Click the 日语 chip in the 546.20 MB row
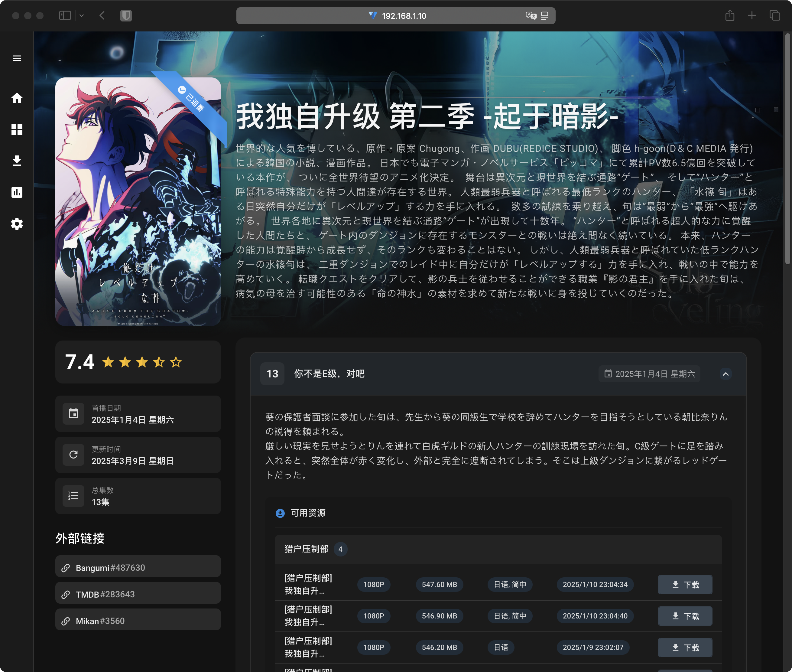The image size is (792, 672). (501, 647)
